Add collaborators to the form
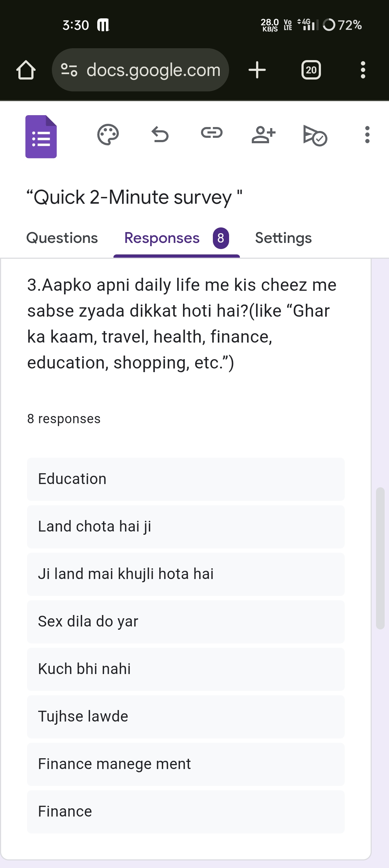The width and height of the screenshot is (389, 868). coord(264,135)
